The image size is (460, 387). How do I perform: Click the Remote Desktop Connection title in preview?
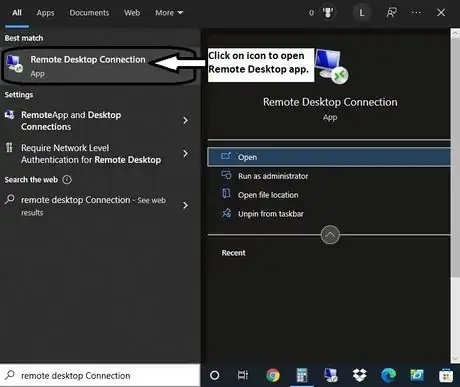[330, 102]
